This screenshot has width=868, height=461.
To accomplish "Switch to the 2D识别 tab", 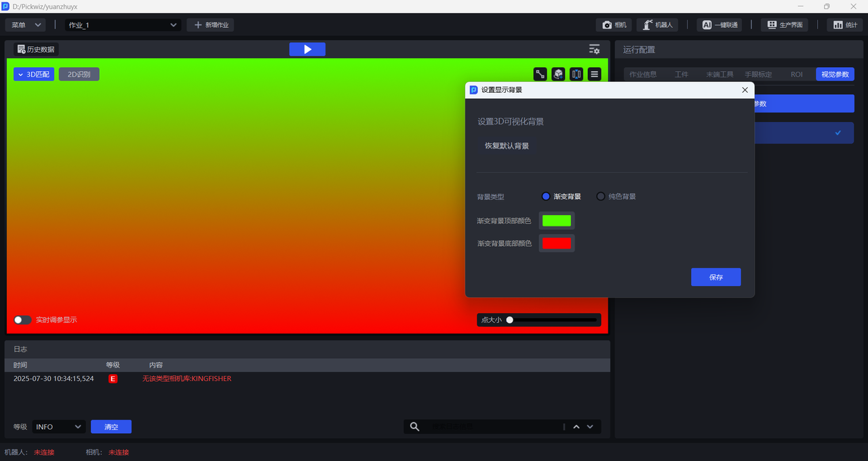I will [x=79, y=75].
